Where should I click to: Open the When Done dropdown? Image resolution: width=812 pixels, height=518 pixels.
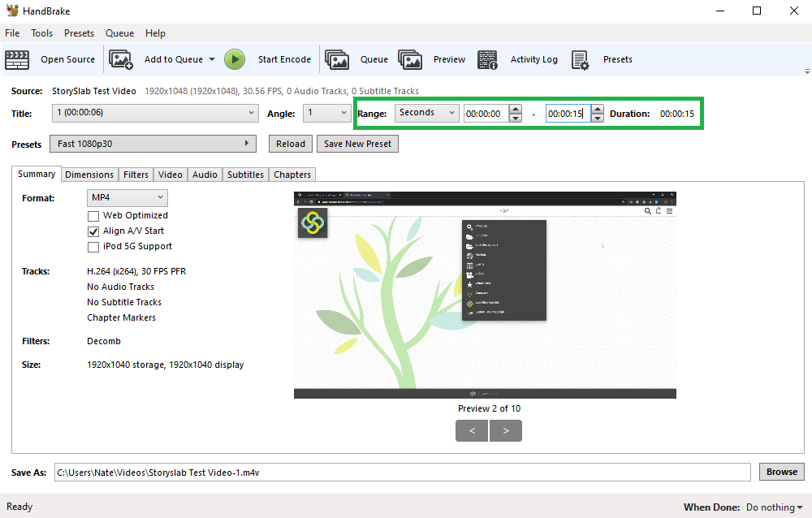[x=774, y=507]
